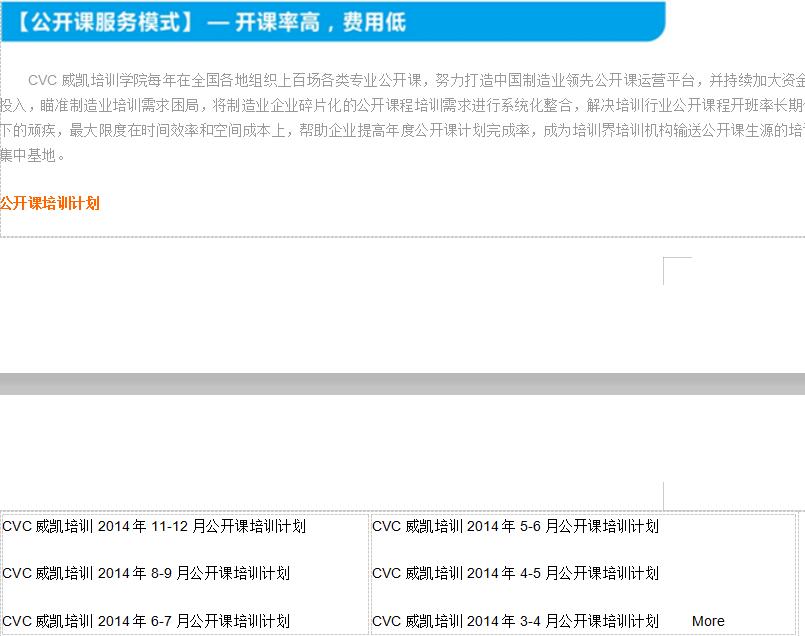This screenshot has width=805, height=636.
Task: Open 2014年 4-5月公开课培训计划 link
Action: (515, 573)
